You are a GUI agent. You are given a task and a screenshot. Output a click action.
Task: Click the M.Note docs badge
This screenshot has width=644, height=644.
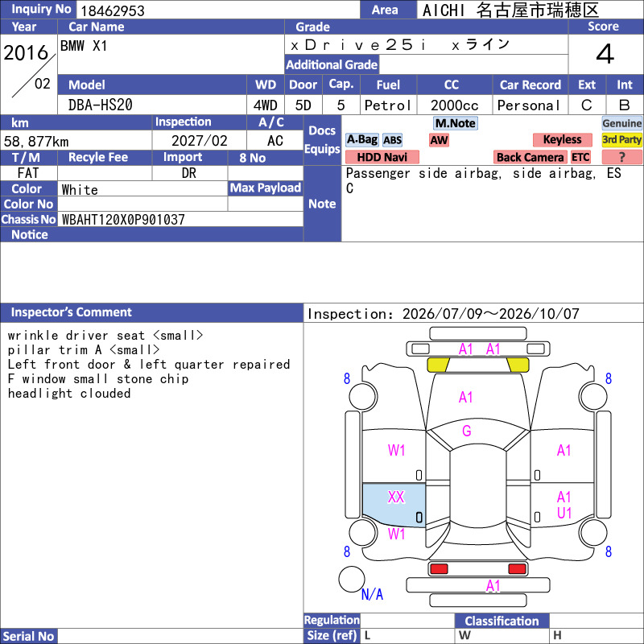tap(455, 123)
